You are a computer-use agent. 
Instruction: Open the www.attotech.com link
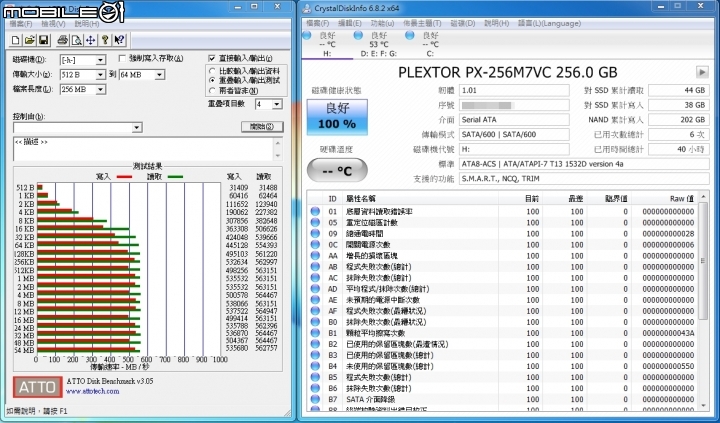click(92, 391)
